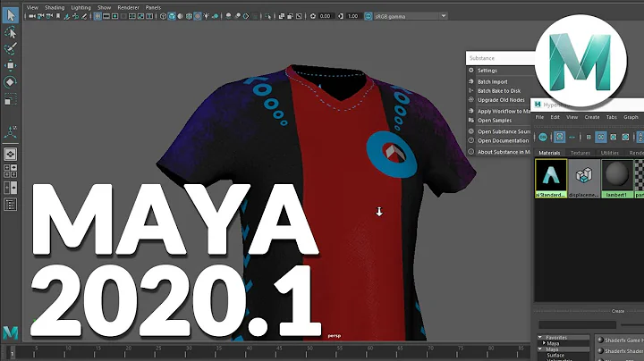Open the sRGB gamma dropdown
Image resolution: width=644 pixels, height=361 pixels.
click(x=411, y=16)
